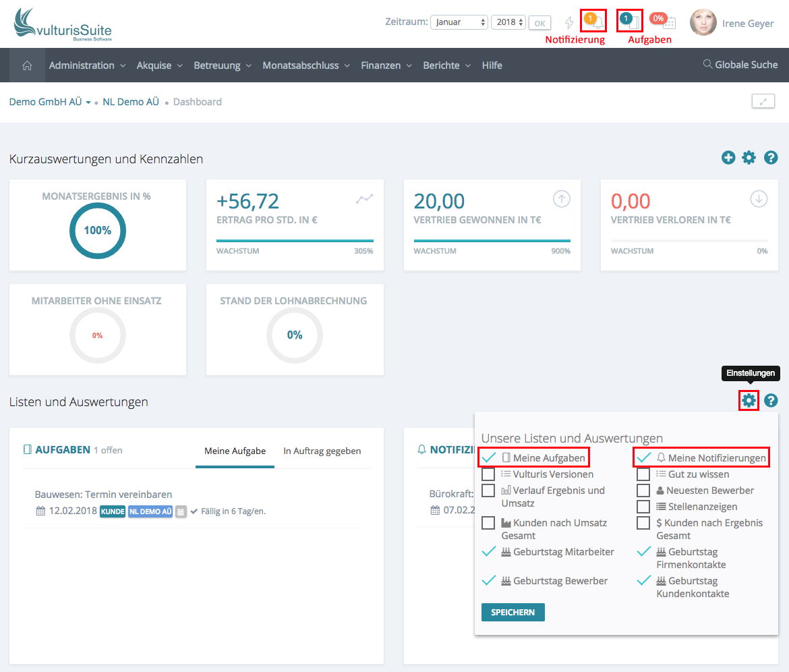Open the year dropdown showing 2018
The image size is (789, 672).
pyautogui.click(x=508, y=22)
